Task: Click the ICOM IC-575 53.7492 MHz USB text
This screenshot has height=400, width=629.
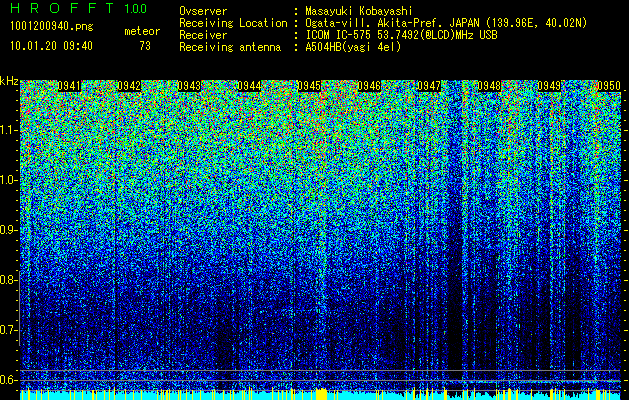Action: (x=402, y=35)
